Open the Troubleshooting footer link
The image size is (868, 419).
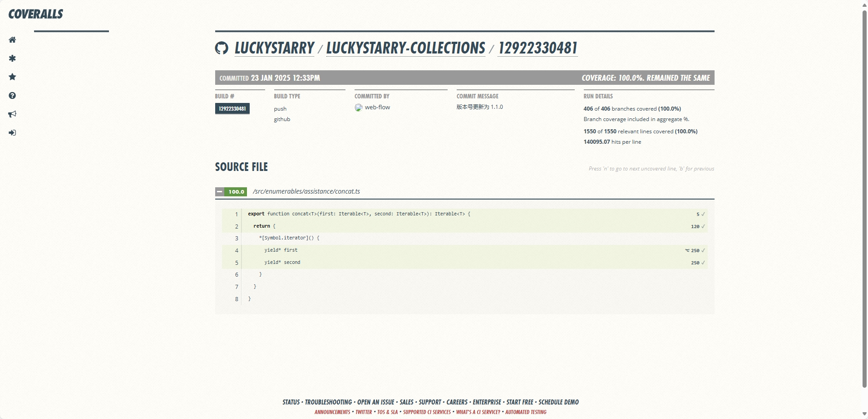(328, 402)
